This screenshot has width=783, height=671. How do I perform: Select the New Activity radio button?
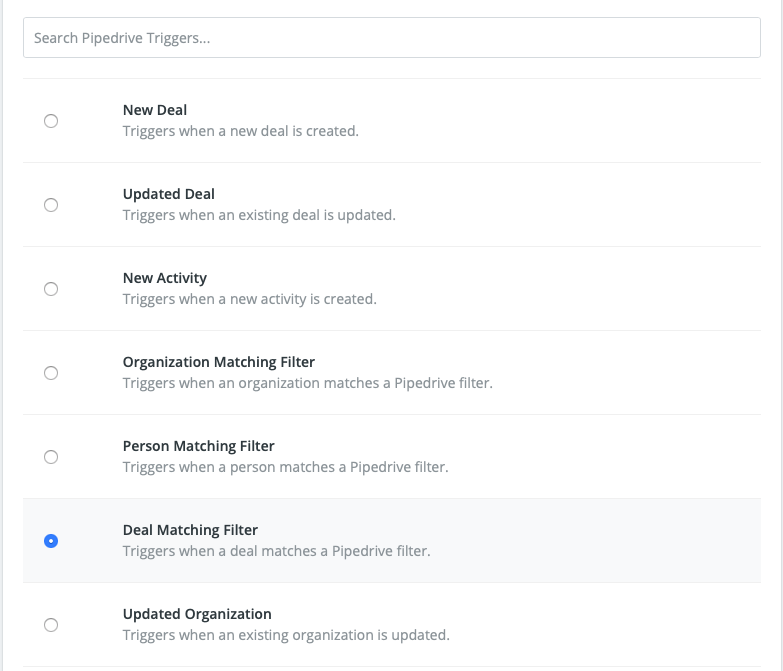click(x=51, y=289)
